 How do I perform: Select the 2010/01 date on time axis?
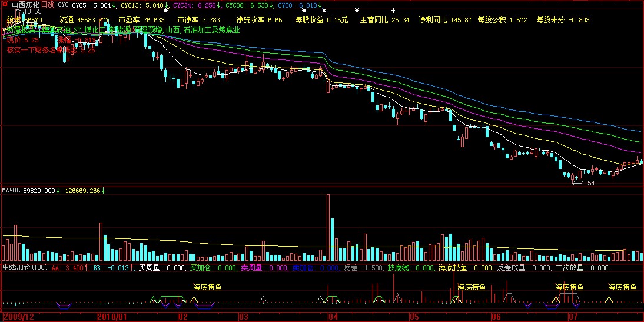112,317
